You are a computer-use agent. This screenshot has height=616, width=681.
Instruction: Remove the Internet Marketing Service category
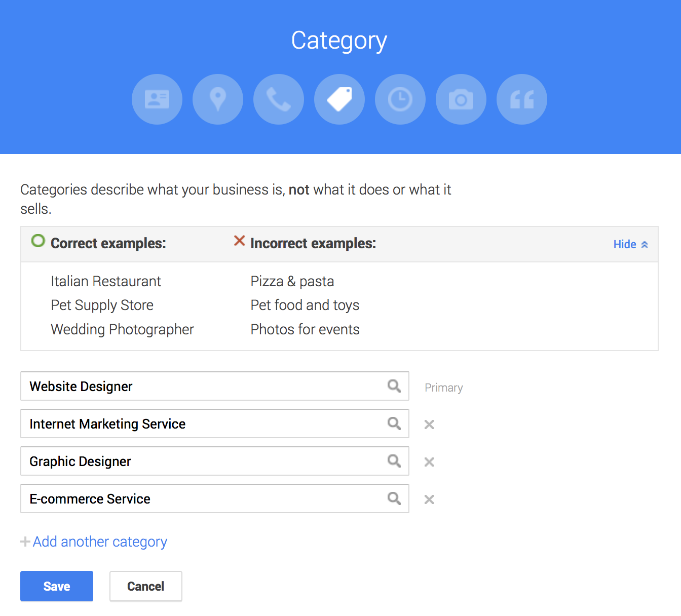pyautogui.click(x=429, y=425)
